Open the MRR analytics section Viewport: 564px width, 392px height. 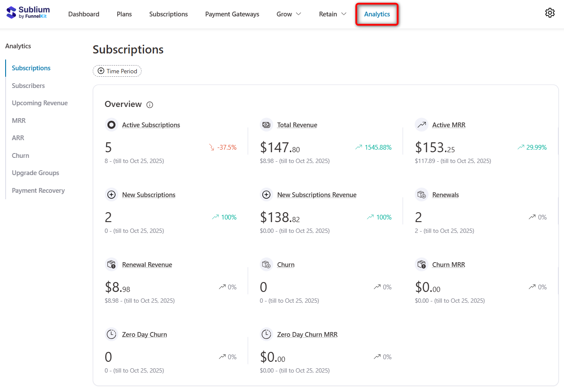(x=18, y=120)
